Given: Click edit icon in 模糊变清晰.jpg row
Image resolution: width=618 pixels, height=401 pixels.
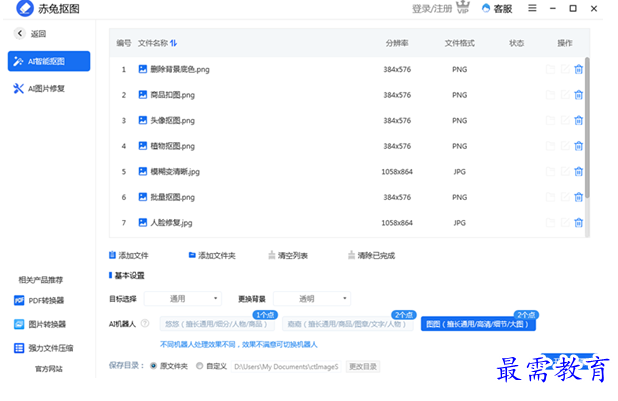Looking at the screenshot, I should (565, 172).
